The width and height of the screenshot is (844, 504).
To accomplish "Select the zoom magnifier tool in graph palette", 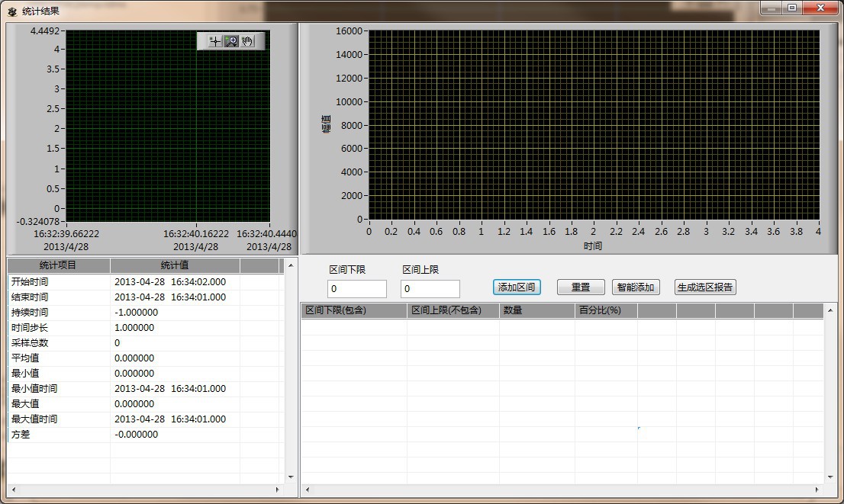I will coord(231,41).
